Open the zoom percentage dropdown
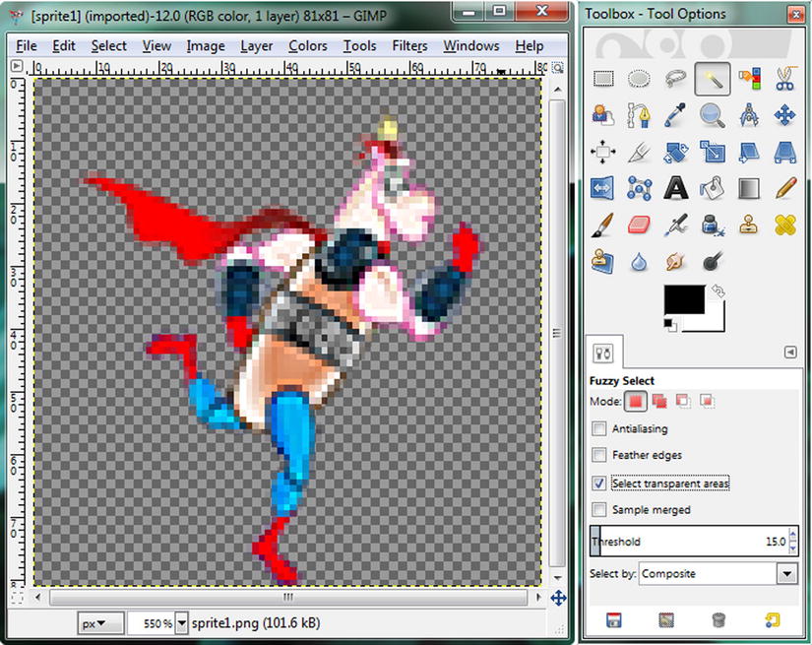 [182, 622]
